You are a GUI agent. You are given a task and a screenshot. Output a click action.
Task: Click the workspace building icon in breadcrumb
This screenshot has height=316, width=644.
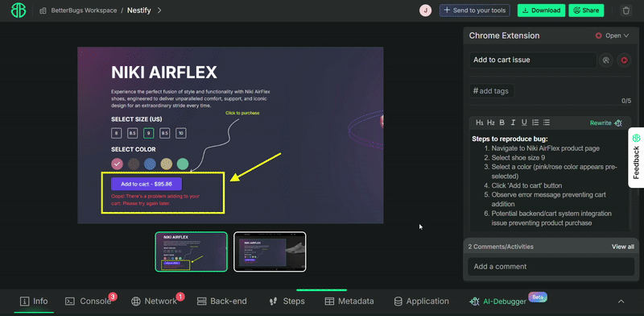pos(43,10)
